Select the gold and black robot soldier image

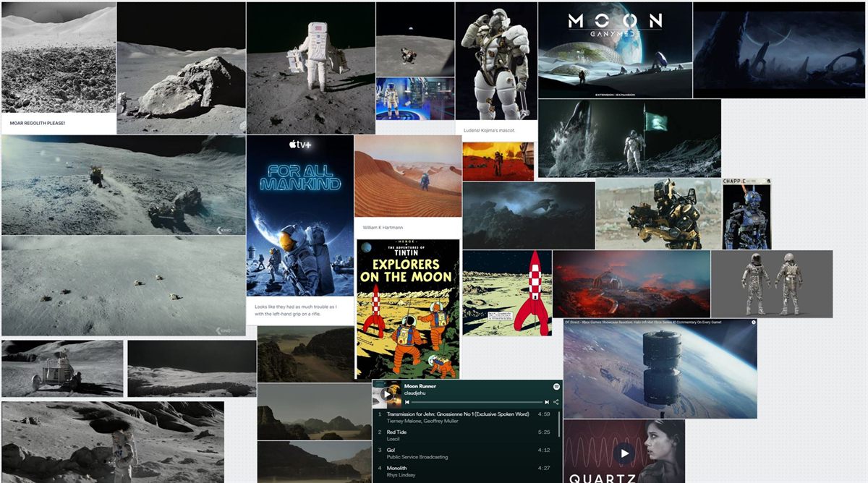658,214
